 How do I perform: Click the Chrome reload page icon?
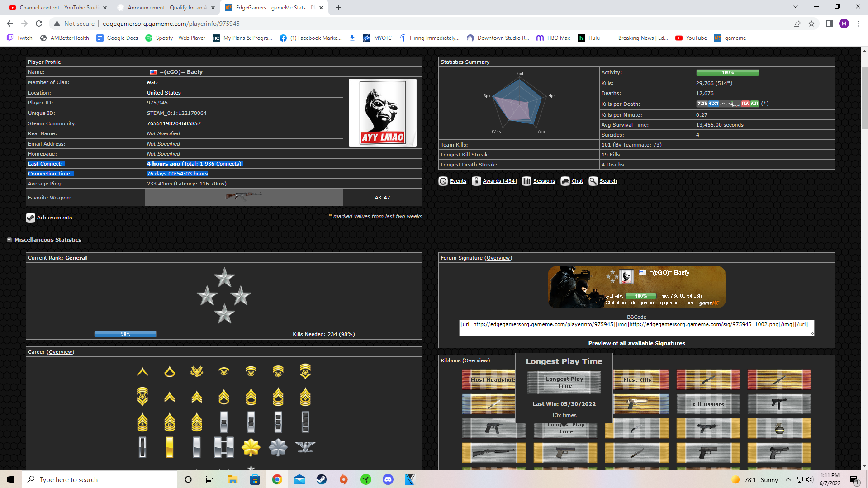coord(39,24)
